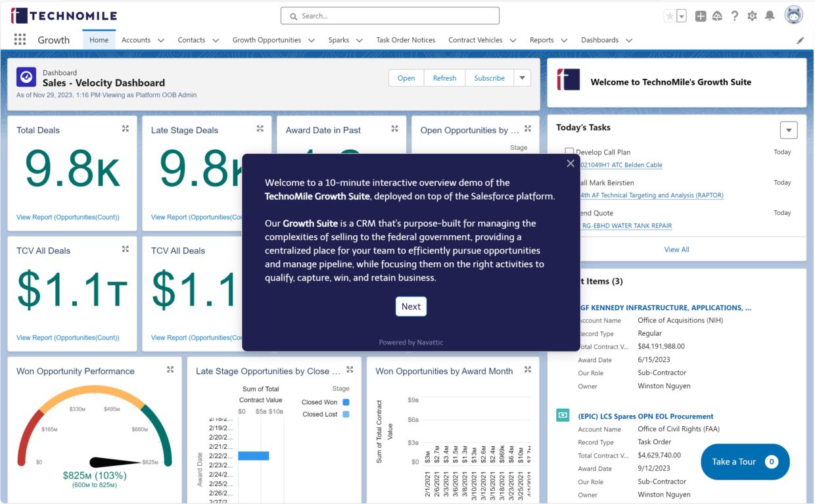815x504 pixels.
Task: Expand the TCV All Deals widget under Total Deals
Action: click(x=126, y=249)
